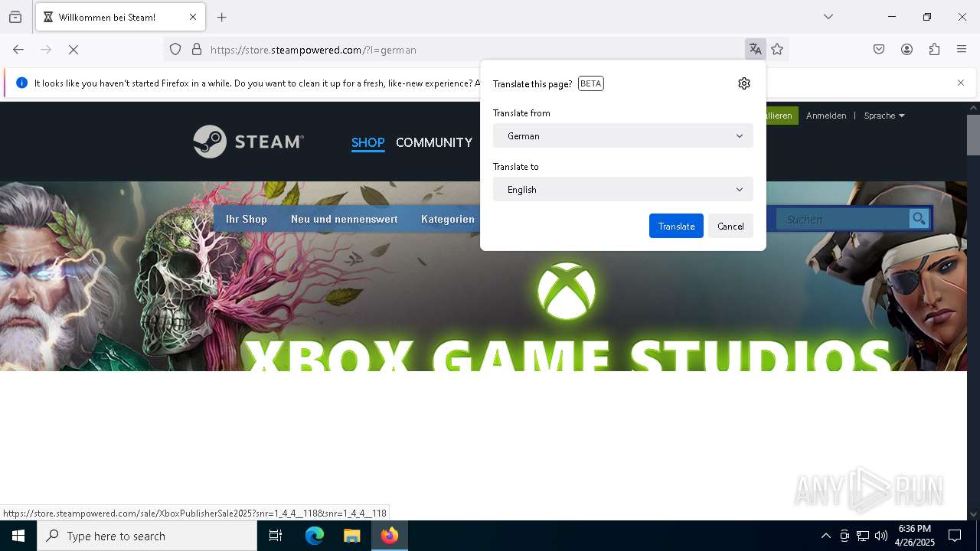Open Kategorien tab
The width and height of the screenshot is (980, 551).
[448, 219]
